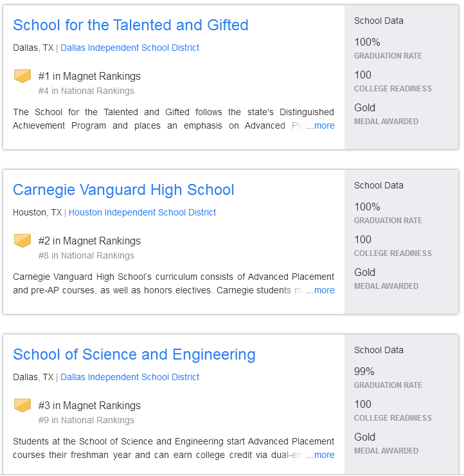
Task: Click the gold medal badge beside #1 Magnet Rankings
Action: pyautogui.click(x=22, y=76)
